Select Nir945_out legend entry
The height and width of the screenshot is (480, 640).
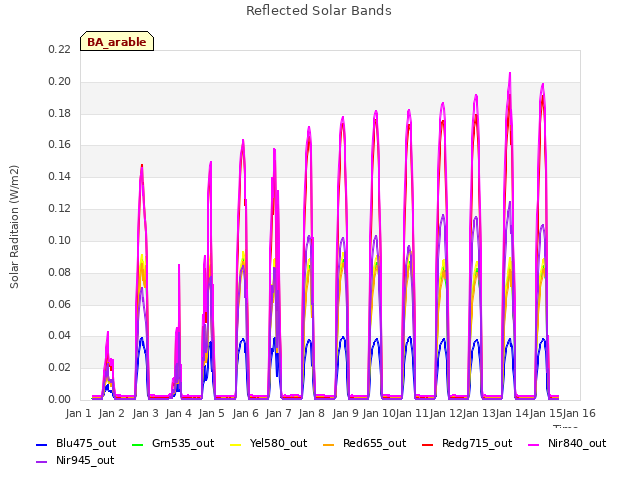click(75, 460)
